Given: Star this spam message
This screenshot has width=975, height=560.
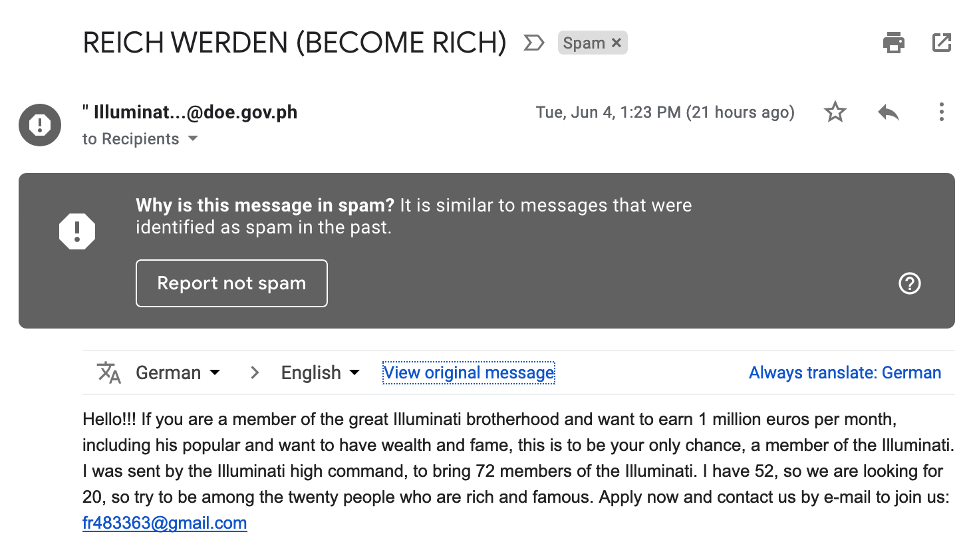Looking at the screenshot, I should pyautogui.click(x=835, y=112).
